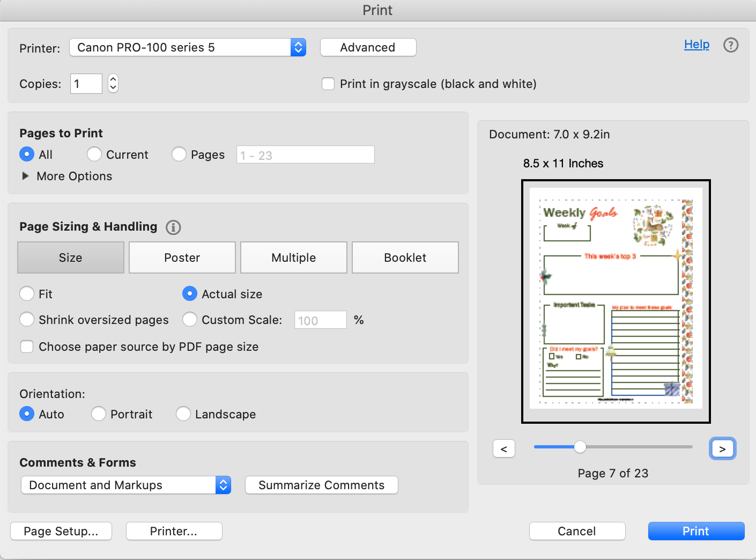756x560 pixels.
Task: Switch to the Poster tab
Action: tap(182, 258)
